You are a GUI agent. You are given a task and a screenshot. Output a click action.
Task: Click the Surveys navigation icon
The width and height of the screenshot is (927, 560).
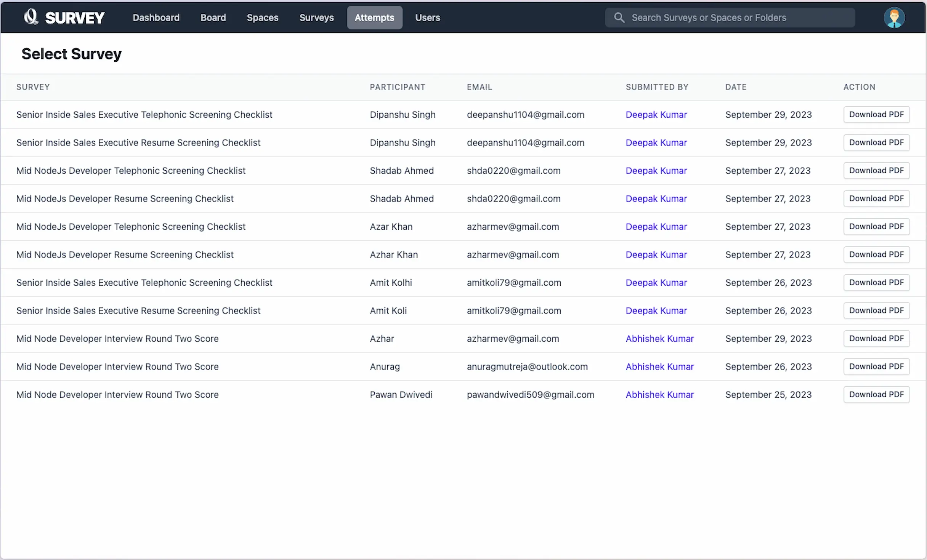pos(316,18)
